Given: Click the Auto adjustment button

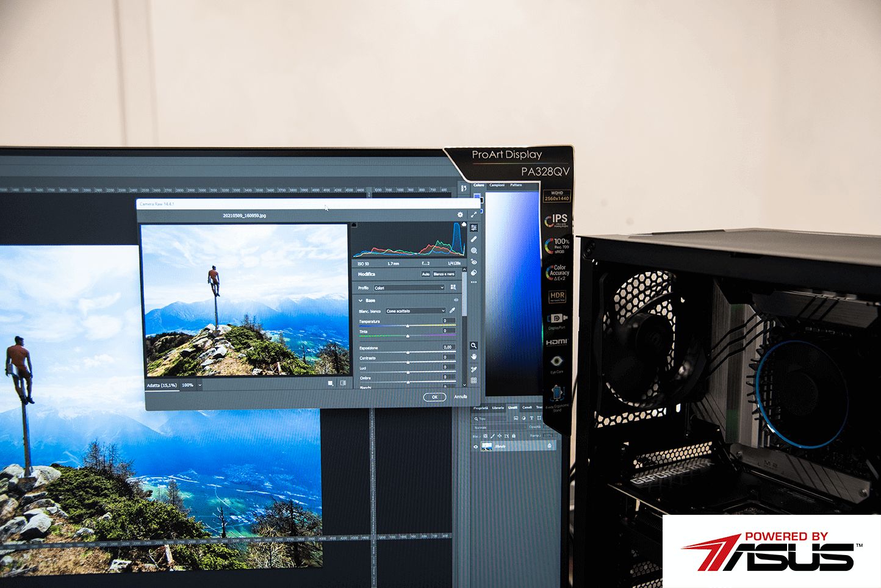Looking at the screenshot, I should pyautogui.click(x=426, y=274).
